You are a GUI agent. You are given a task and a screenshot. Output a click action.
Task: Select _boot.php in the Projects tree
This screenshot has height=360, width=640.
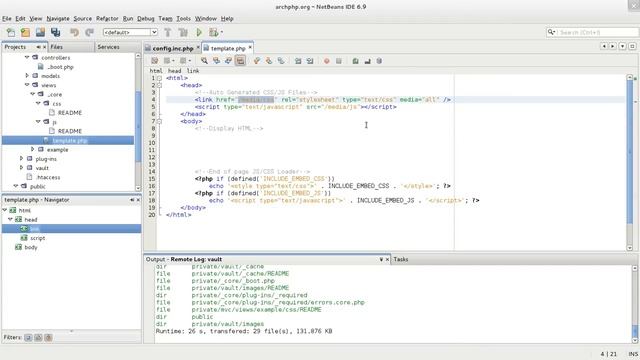(60, 67)
